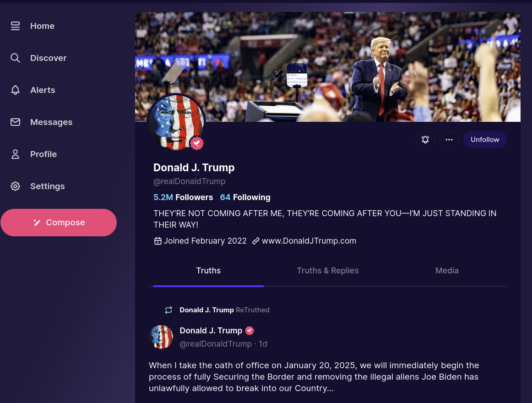View the 5.2M Followers list
This screenshot has height=403, width=532.
click(x=183, y=197)
